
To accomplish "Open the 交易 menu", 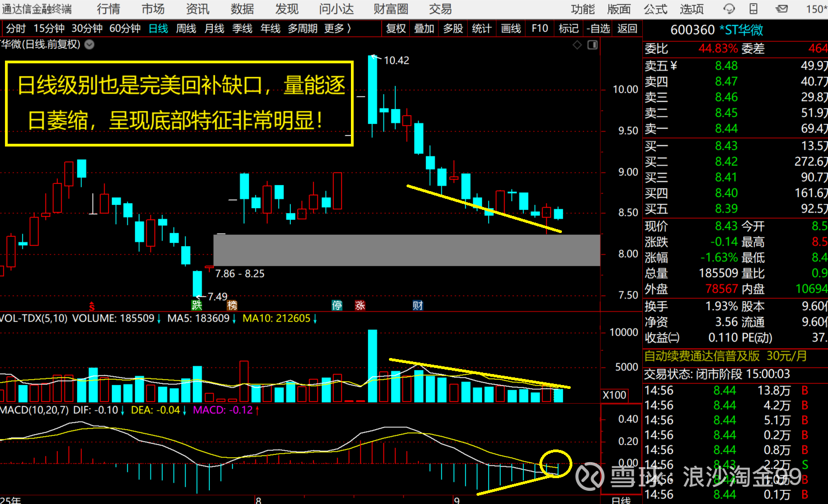I will point(440,9).
